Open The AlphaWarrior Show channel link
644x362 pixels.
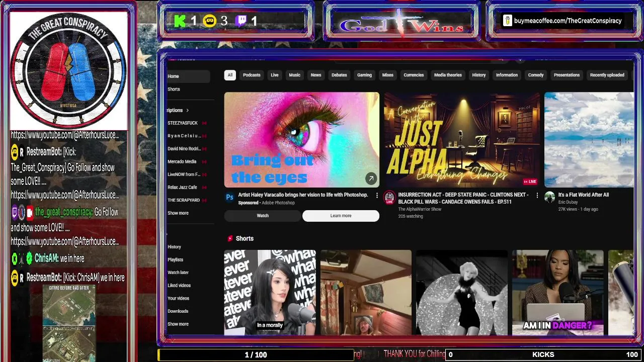pos(420,209)
